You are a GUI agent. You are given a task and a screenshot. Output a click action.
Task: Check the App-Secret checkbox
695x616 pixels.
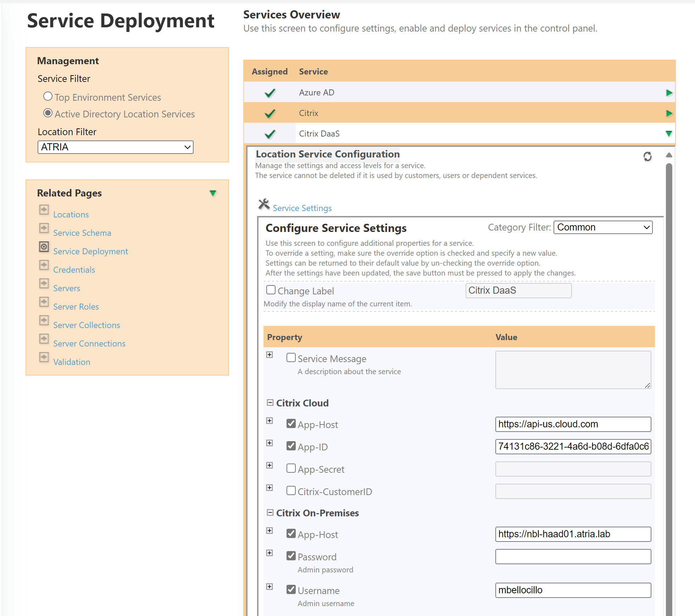(291, 468)
